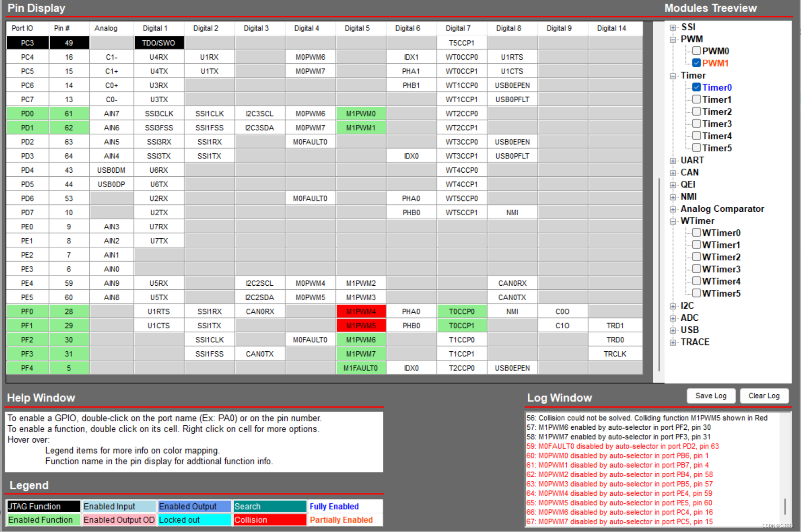This screenshot has height=532, width=801.
Task: Select log line 67 about M0PWM7
Action: click(620, 521)
